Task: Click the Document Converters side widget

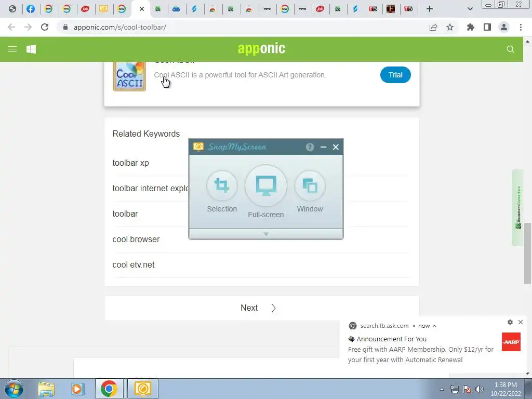Action: pyautogui.click(x=518, y=207)
